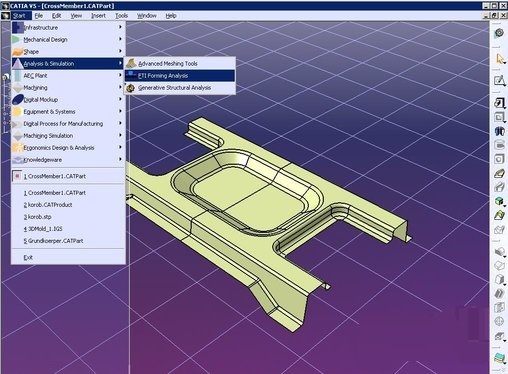Screen dimensions: 508x374
Task: Click the CATIA document icon left of Start
Action: (x=5, y=16)
